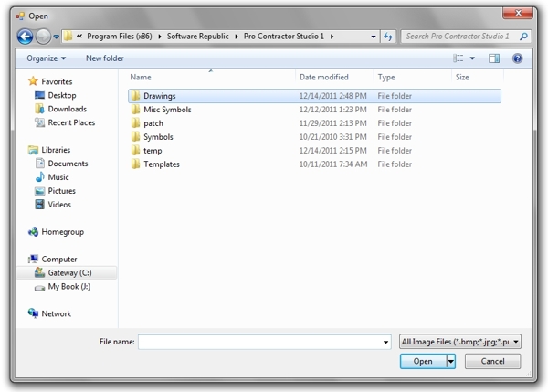548x392 pixels.
Task: Click the Back navigation arrow button
Action: click(26, 37)
